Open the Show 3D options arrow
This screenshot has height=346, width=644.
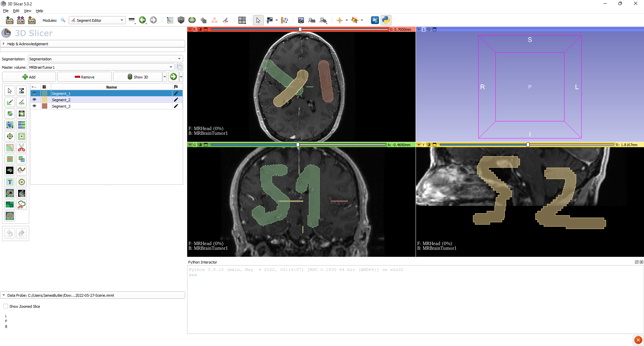click(x=165, y=77)
